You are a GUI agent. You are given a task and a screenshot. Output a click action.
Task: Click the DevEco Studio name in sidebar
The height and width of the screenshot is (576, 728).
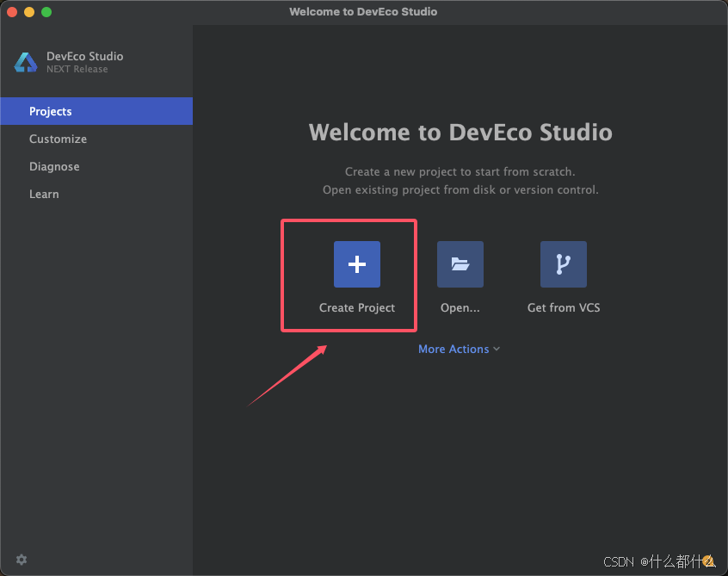pos(85,56)
